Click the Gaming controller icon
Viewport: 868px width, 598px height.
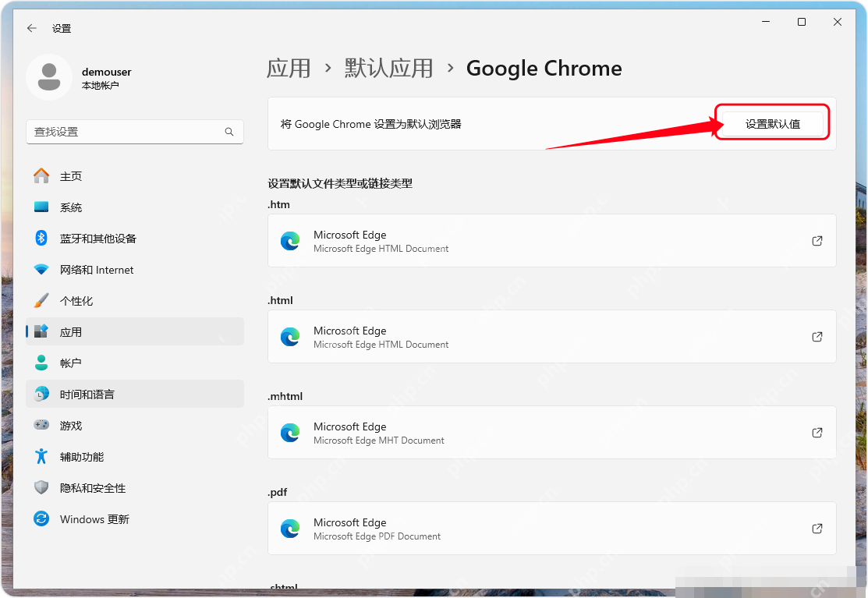pos(41,425)
